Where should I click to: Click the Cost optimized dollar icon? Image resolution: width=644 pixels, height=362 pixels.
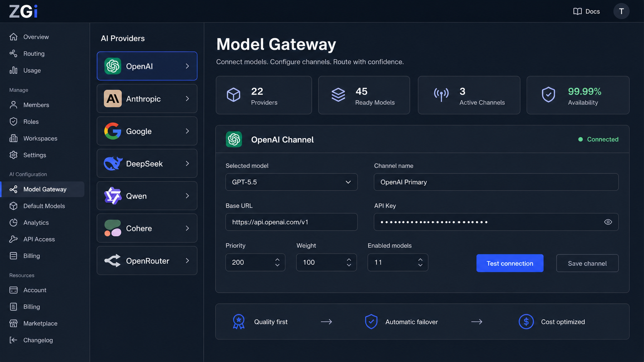(x=526, y=322)
